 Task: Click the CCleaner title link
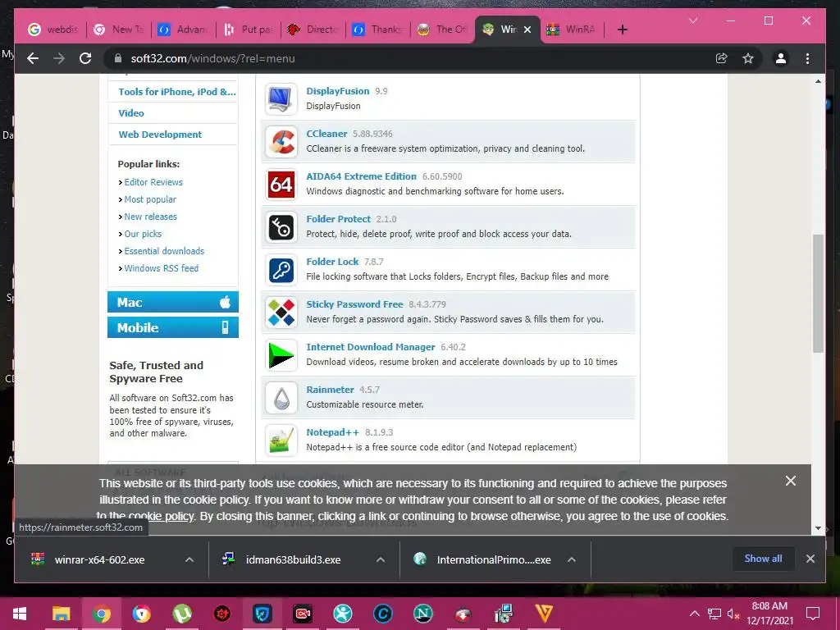[x=326, y=134]
